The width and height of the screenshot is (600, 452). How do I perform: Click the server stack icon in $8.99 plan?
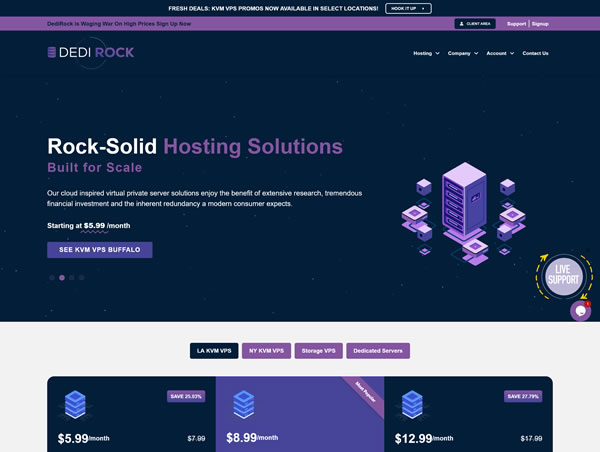click(x=245, y=403)
